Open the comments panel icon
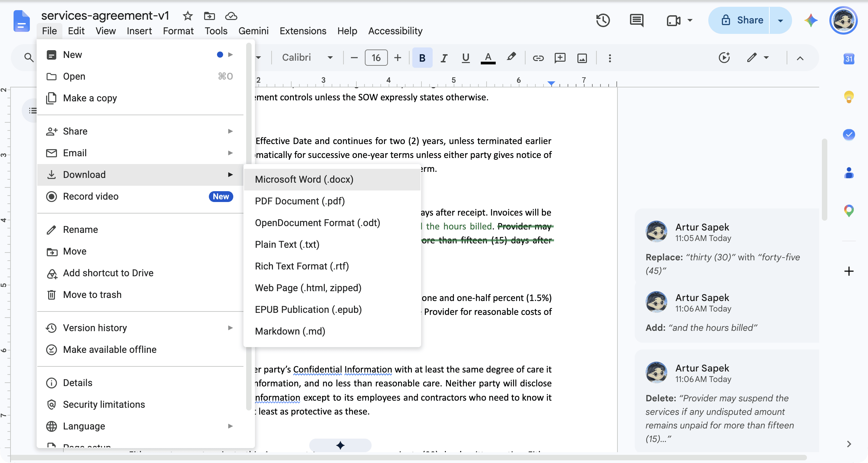Image resolution: width=868 pixels, height=463 pixels. [636, 20]
